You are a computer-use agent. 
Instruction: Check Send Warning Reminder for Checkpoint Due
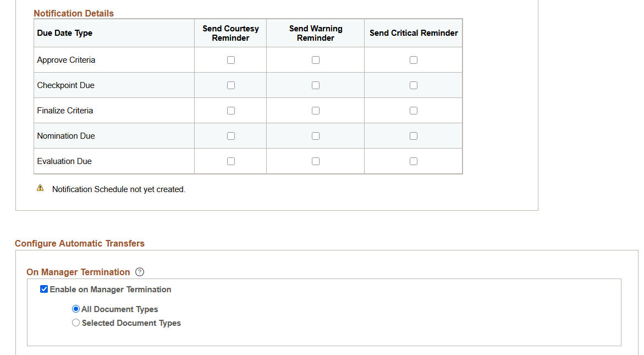(x=315, y=85)
